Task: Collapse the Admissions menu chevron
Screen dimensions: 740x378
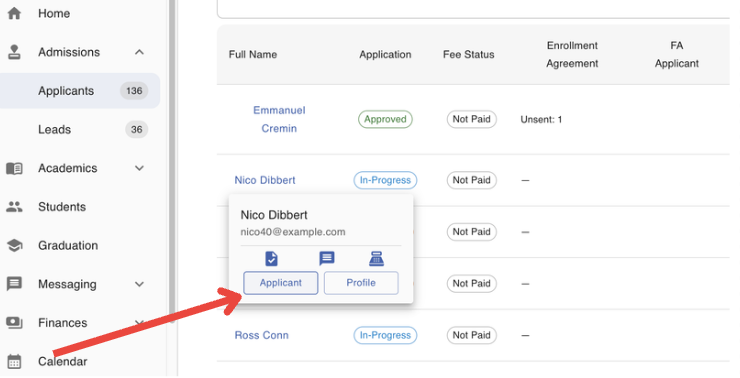Action: click(x=139, y=52)
